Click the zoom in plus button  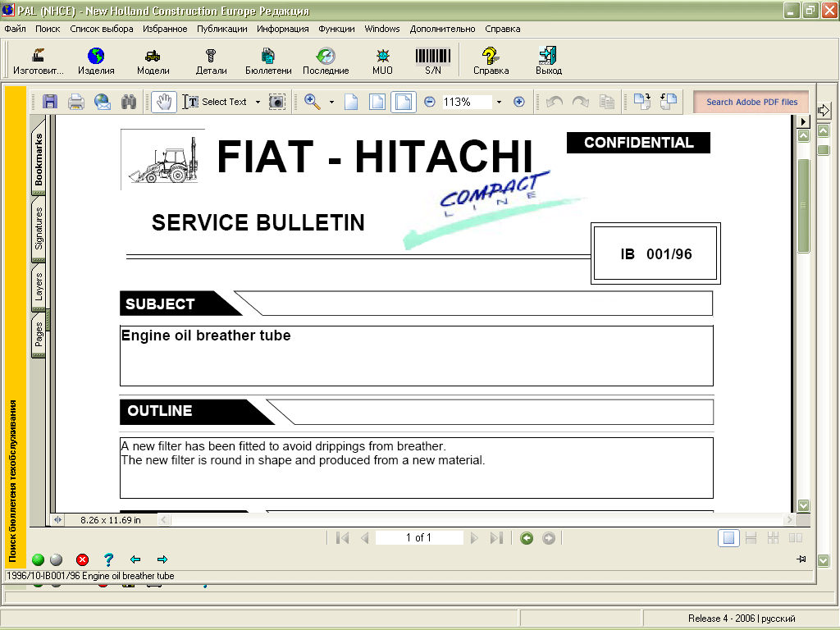pos(518,102)
